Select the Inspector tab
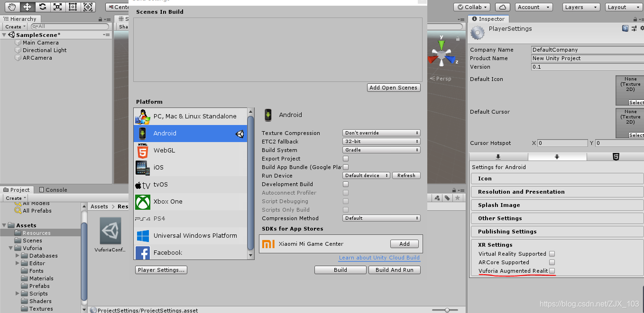Screen dimensions: 644x313 click(x=488, y=19)
